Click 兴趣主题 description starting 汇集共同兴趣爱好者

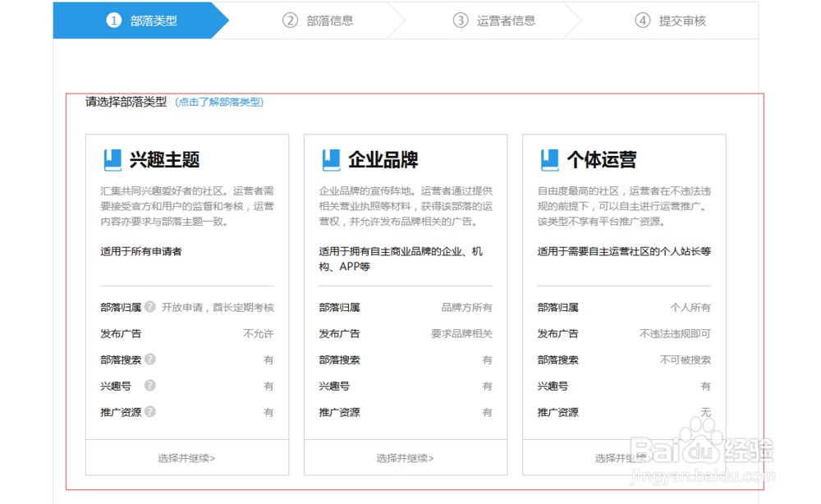pyautogui.click(x=187, y=206)
